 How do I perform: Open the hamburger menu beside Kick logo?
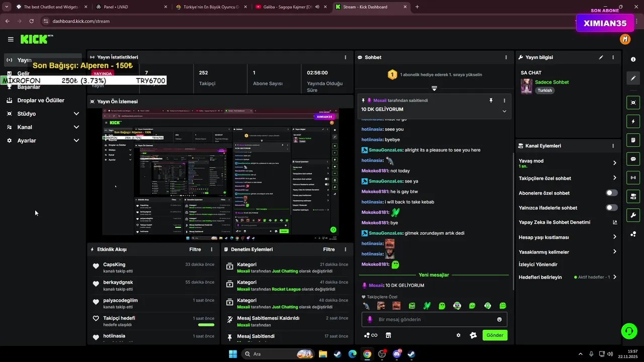coord(11,39)
